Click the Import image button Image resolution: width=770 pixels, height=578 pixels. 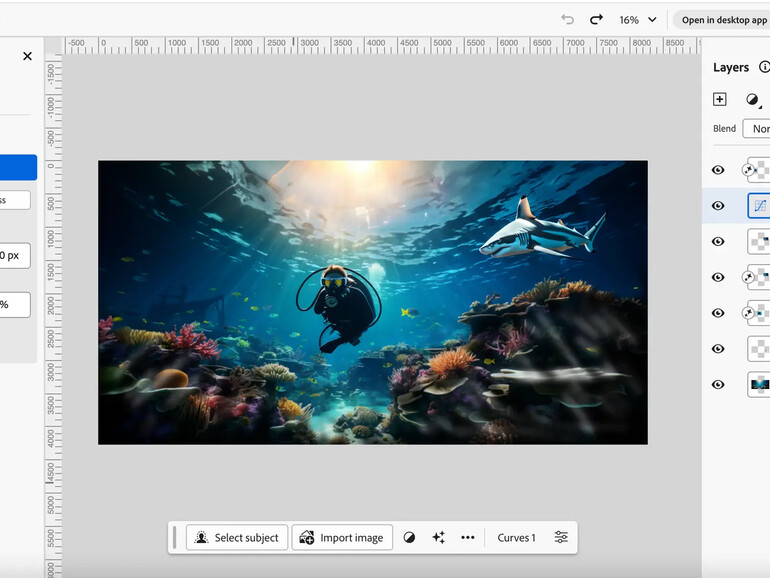point(342,538)
